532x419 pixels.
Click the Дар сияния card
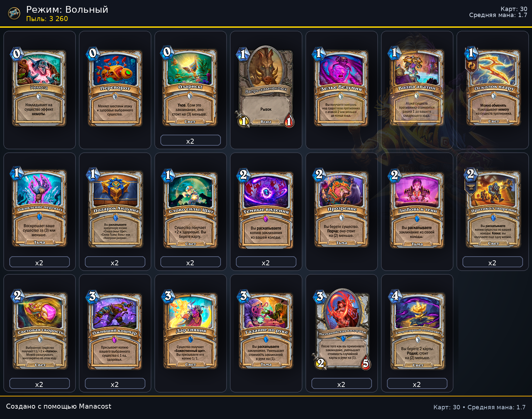(190, 331)
